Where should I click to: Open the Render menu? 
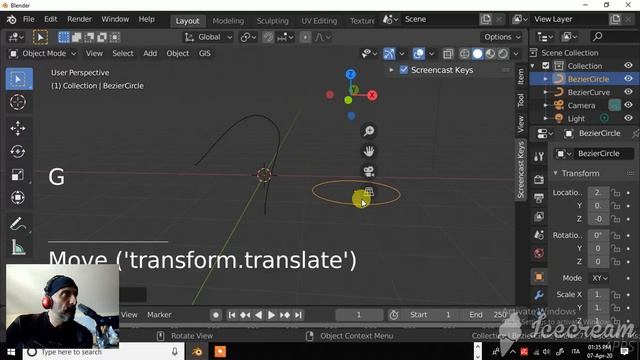click(x=79, y=19)
